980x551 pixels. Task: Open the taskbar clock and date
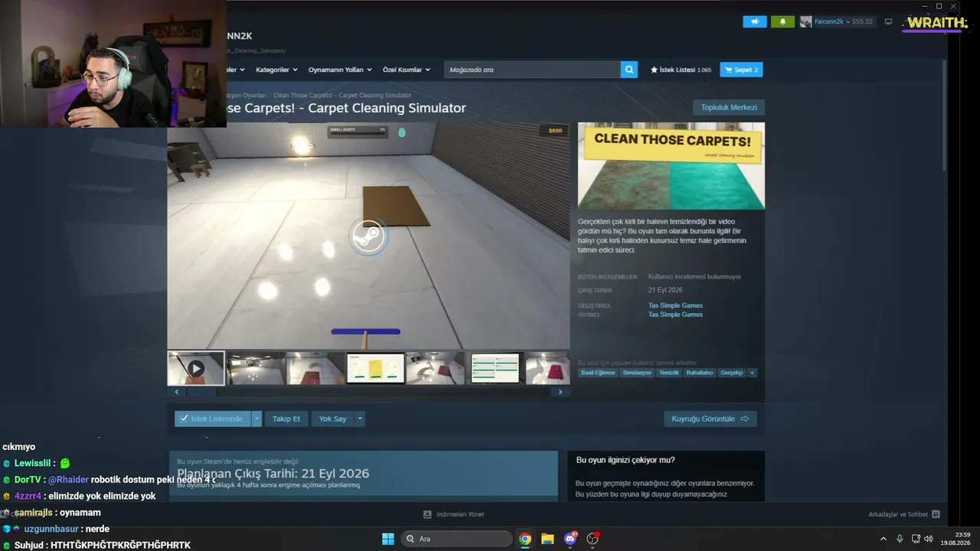[x=956, y=539]
